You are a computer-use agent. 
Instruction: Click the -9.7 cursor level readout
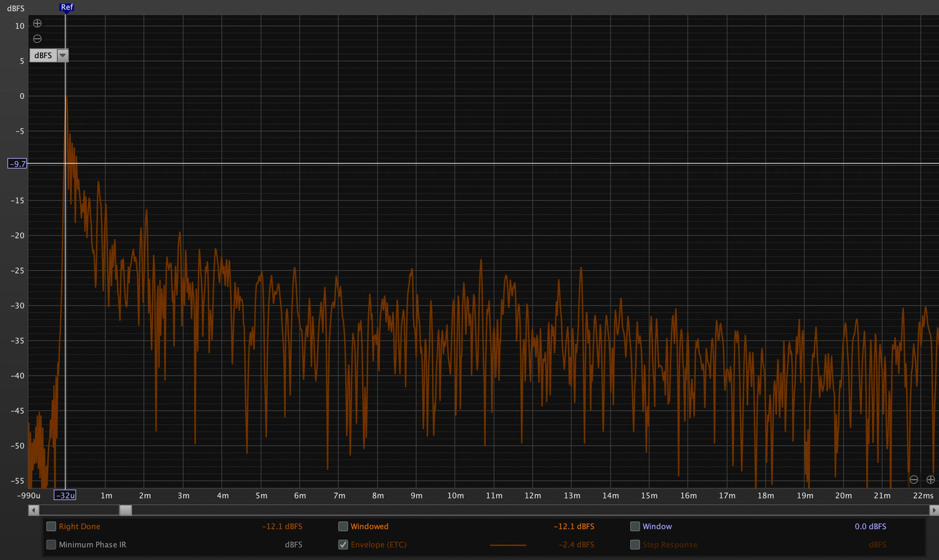pyautogui.click(x=17, y=164)
